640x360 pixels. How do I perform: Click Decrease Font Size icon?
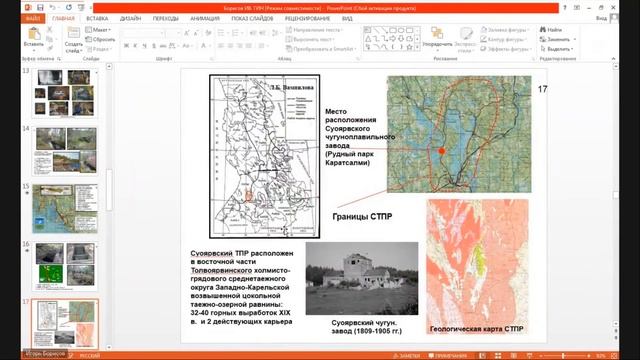196,33
